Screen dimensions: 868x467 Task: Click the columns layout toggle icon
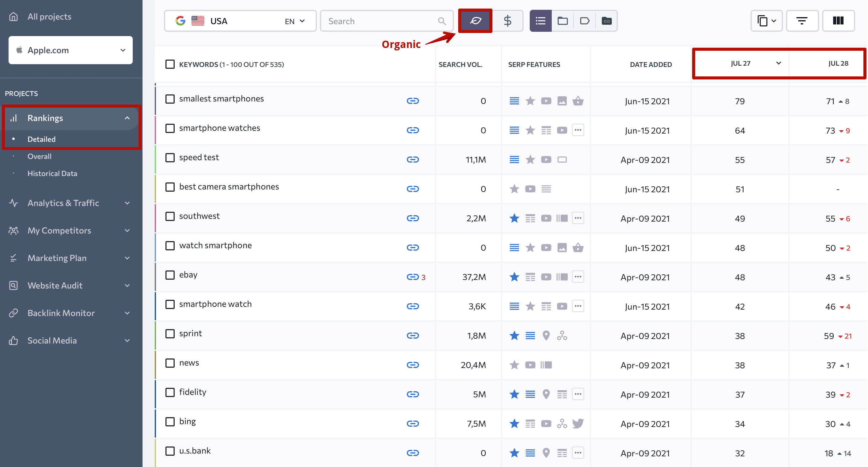point(839,21)
